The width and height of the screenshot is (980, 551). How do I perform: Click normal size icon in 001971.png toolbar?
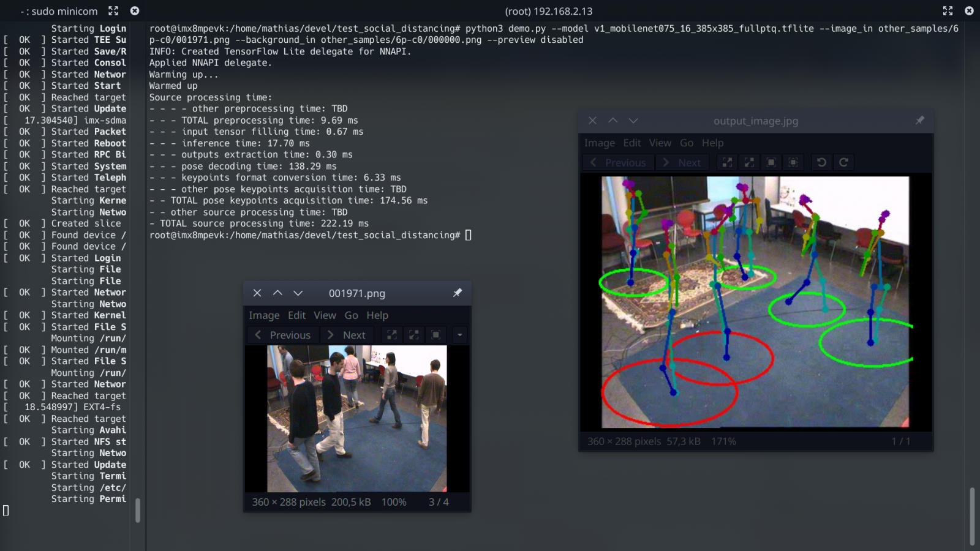click(x=436, y=335)
